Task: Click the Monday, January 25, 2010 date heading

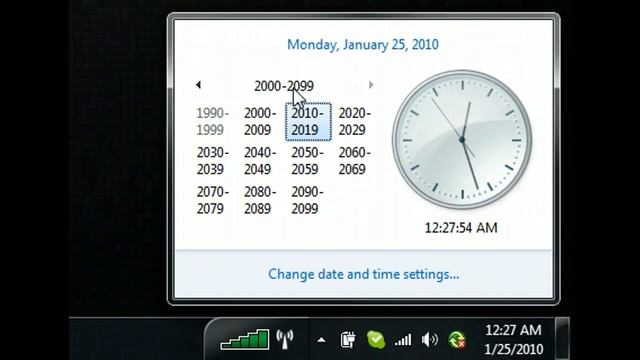Action: click(x=363, y=44)
